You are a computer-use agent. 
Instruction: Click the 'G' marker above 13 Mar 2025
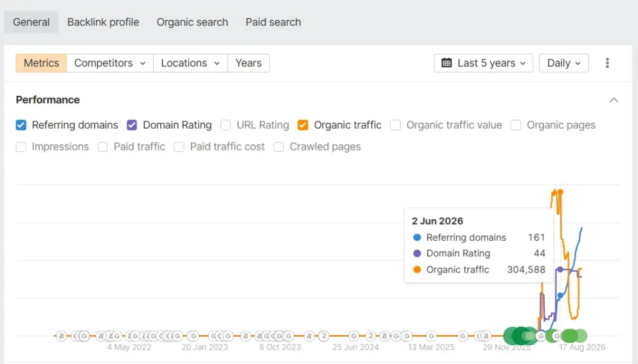tap(431, 336)
